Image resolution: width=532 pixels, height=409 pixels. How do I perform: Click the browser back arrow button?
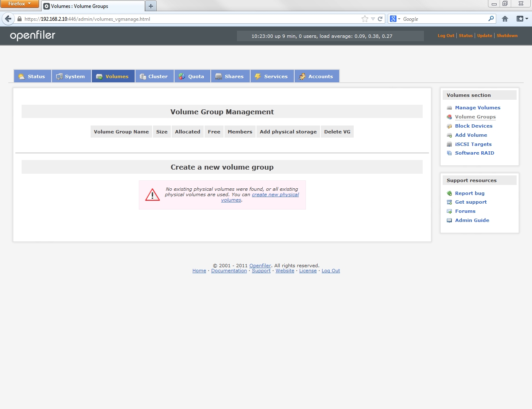point(8,19)
